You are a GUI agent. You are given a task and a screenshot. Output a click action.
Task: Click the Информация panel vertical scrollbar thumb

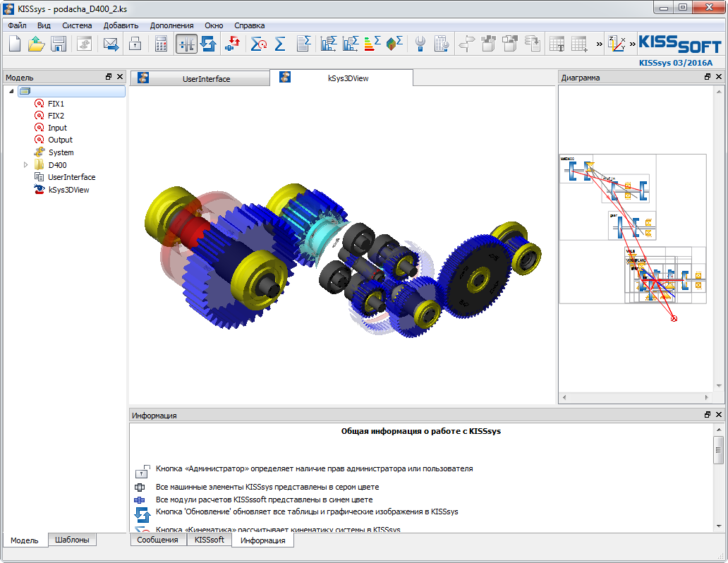(x=719, y=449)
